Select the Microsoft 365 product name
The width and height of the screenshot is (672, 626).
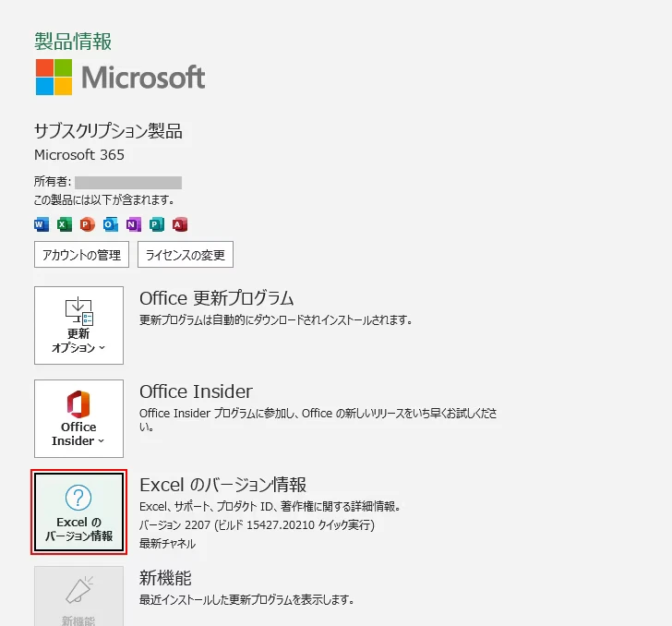[x=79, y=155]
